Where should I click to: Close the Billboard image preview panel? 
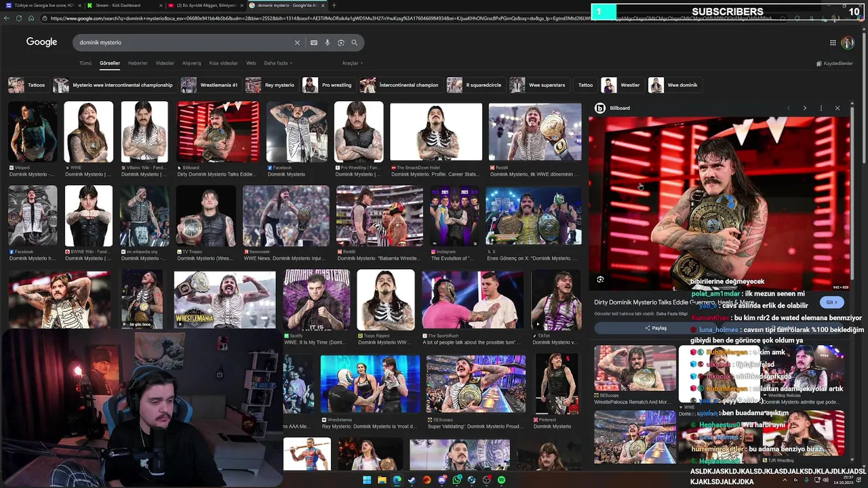click(x=837, y=108)
